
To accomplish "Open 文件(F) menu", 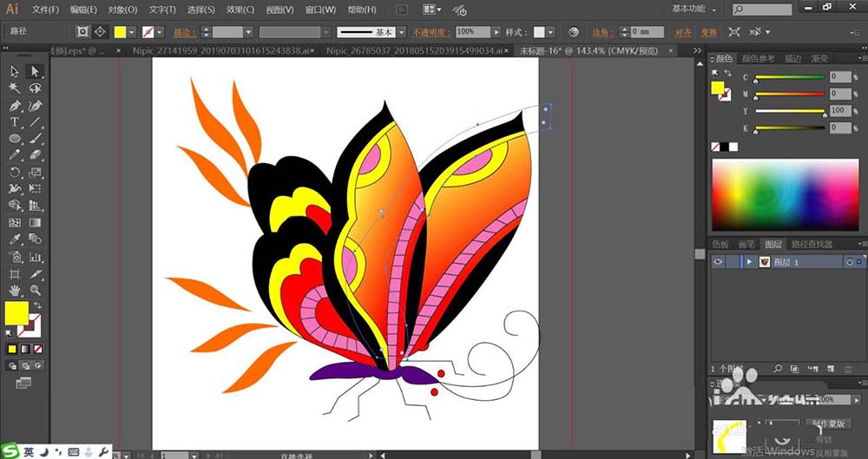I will (x=45, y=10).
